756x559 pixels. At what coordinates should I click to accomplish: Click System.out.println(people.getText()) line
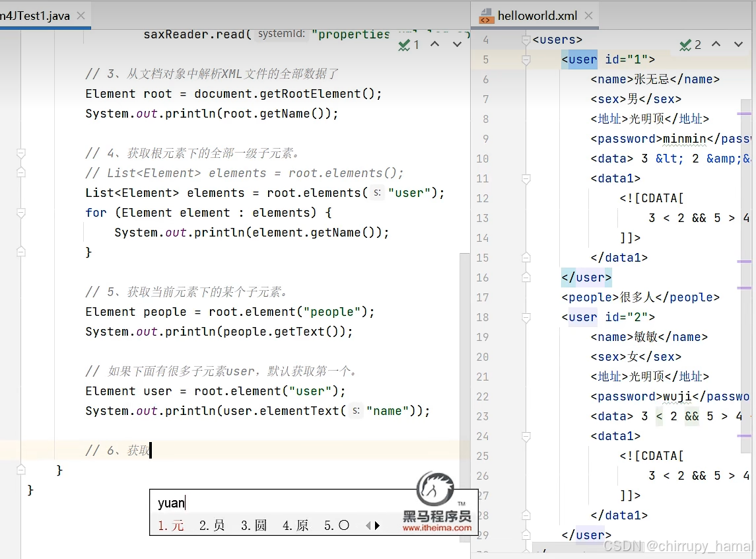(x=219, y=332)
